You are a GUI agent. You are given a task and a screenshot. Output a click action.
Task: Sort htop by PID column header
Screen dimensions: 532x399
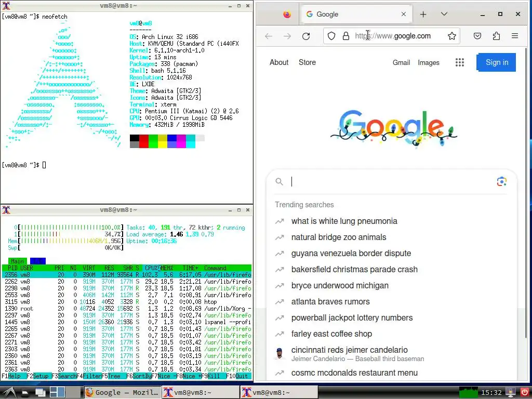12,268
